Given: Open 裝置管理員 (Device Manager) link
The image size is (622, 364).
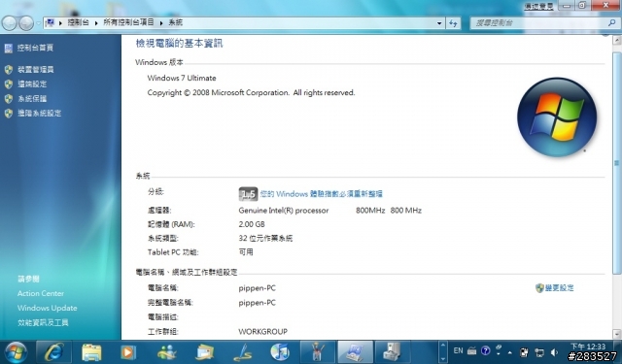Looking at the screenshot, I should tap(36, 70).
